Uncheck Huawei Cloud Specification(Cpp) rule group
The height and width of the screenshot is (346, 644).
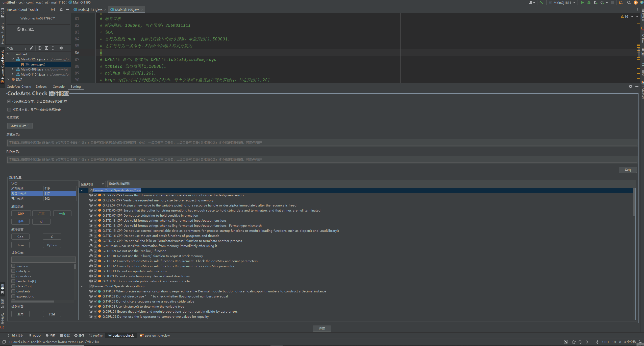pyautogui.click(x=91, y=190)
